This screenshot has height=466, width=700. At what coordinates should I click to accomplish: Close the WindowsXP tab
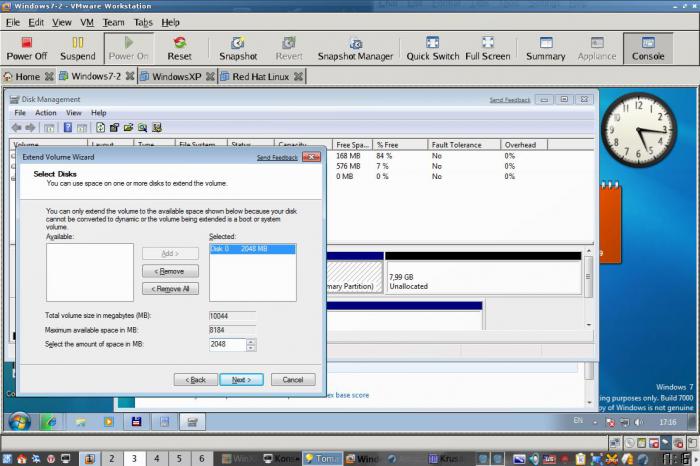(x=210, y=77)
